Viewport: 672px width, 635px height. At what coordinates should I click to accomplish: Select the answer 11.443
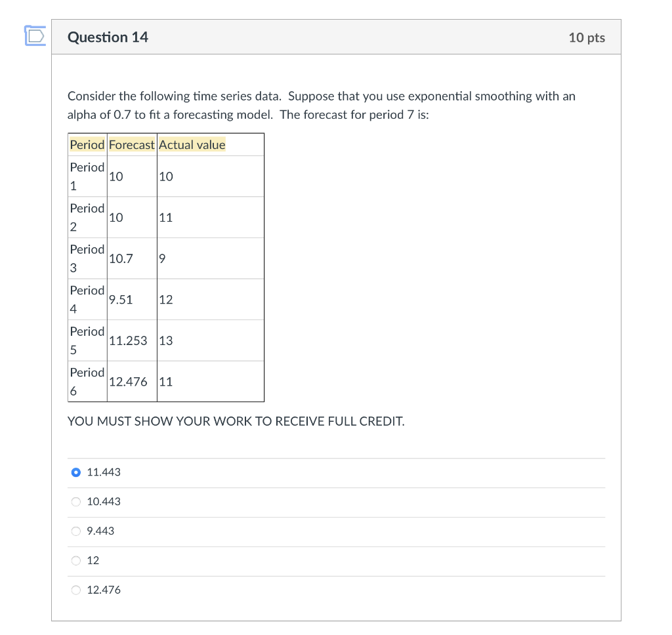(75, 472)
